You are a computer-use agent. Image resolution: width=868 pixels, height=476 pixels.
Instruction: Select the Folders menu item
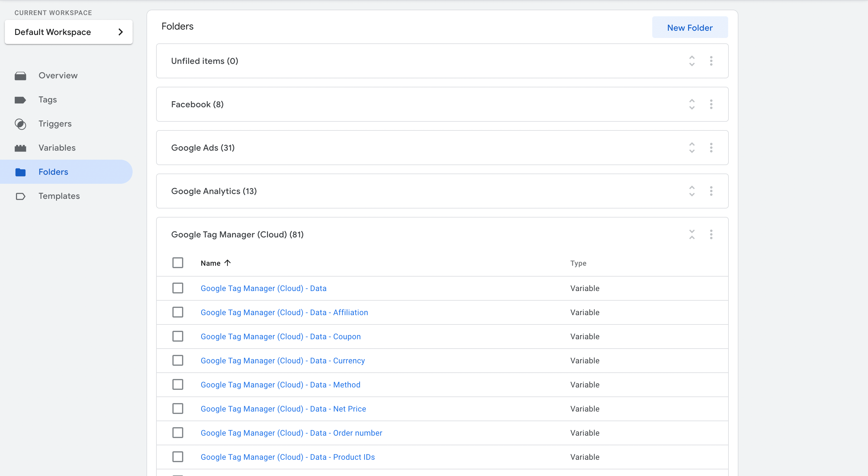66,172
